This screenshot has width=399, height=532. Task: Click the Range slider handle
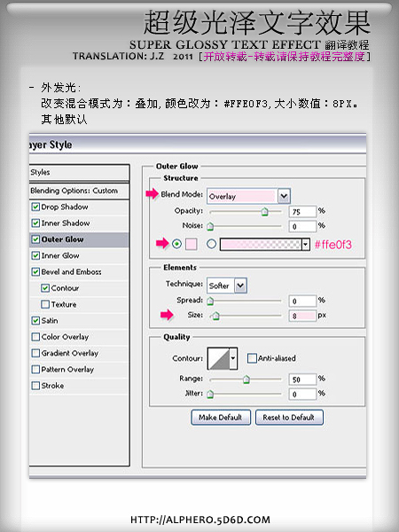(246, 379)
